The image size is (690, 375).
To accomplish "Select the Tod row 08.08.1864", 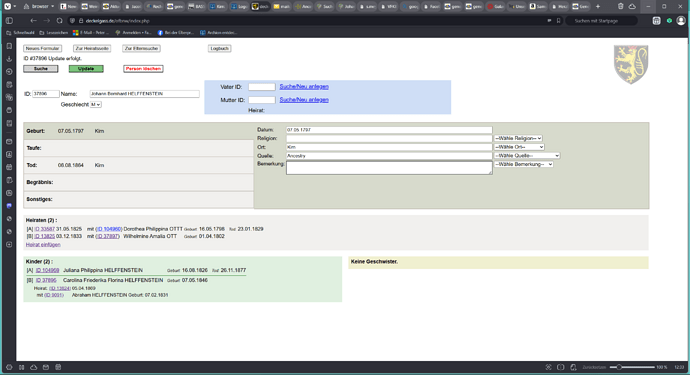I will pos(139,165).
